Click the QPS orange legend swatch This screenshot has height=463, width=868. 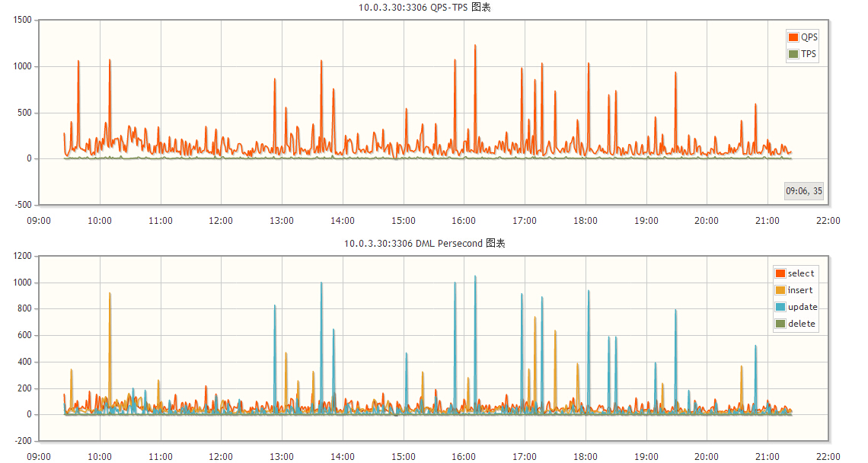point(793,37)
